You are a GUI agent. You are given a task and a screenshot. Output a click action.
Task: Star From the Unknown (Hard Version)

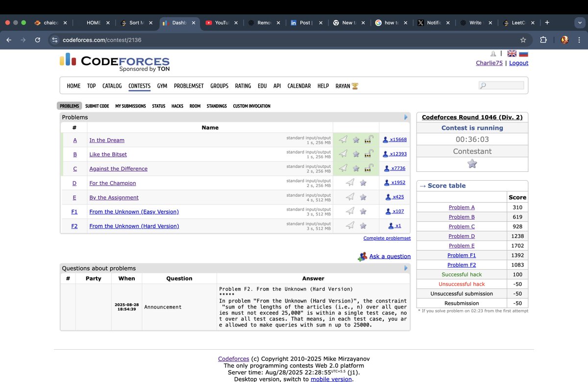(363, 226)
